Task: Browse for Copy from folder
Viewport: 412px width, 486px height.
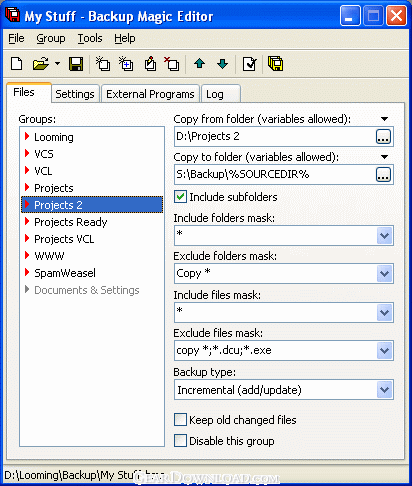Action: click(x=383, y=136)
